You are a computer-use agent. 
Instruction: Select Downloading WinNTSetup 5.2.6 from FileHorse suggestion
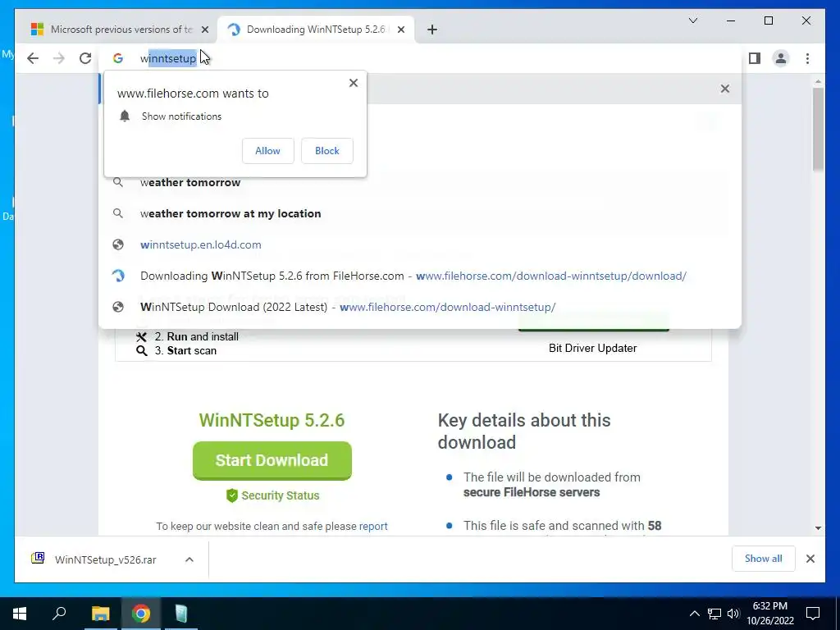tap(419, 276)
